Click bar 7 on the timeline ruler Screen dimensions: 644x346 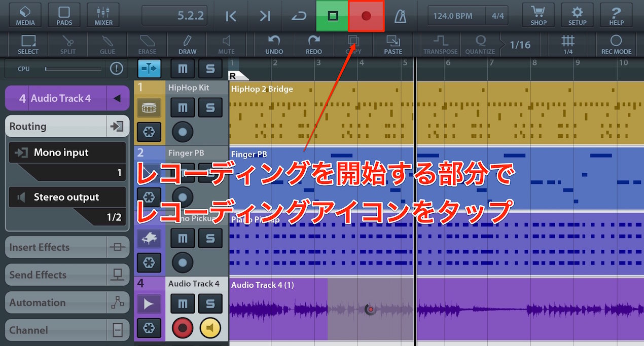[491, 63]
